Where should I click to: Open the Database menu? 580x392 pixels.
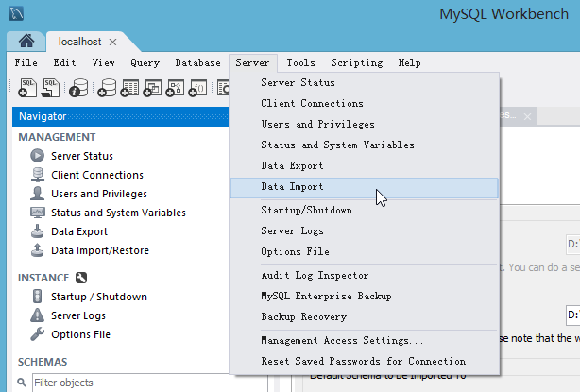coord(197,63)
